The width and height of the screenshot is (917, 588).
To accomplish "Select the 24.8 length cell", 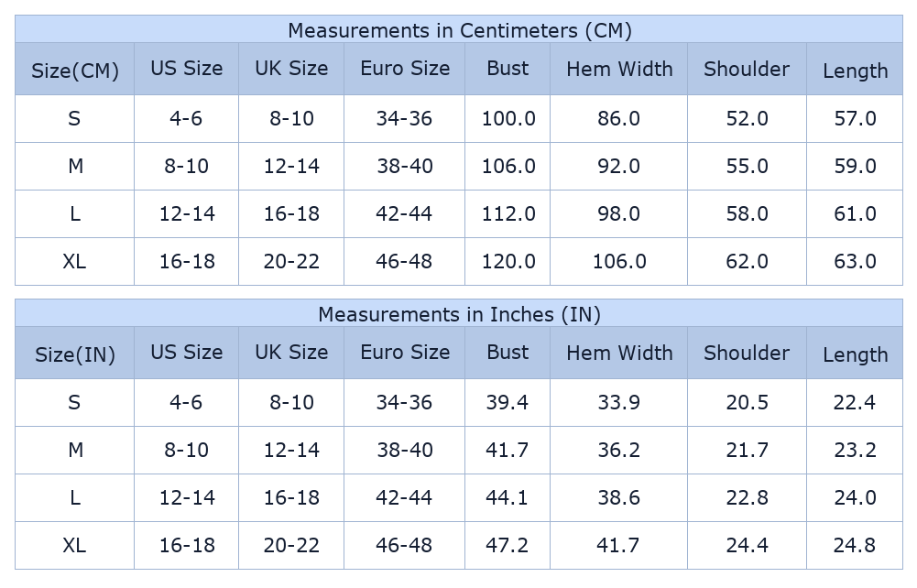I will pyautogui.click(x=855, y=546).
